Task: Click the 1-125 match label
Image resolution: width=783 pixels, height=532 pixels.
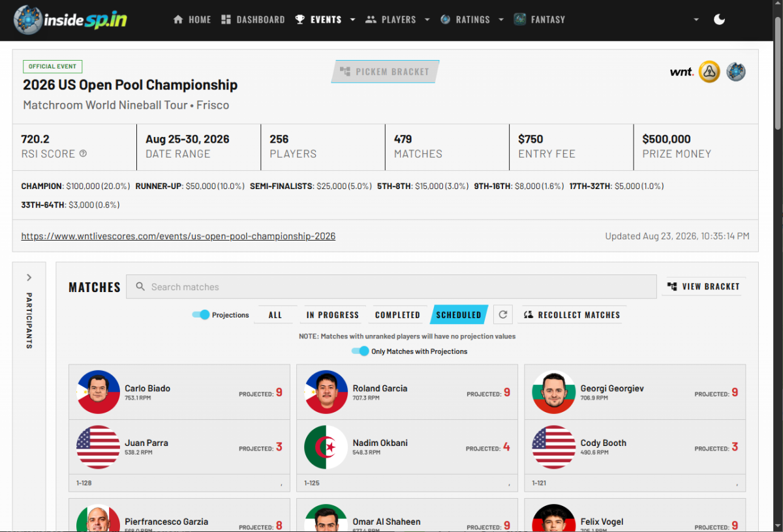Action: [312, 484]
